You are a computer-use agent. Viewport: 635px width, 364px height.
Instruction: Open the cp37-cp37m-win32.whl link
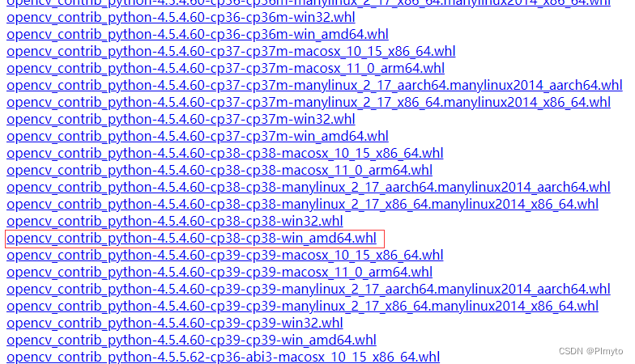point(181,120)
